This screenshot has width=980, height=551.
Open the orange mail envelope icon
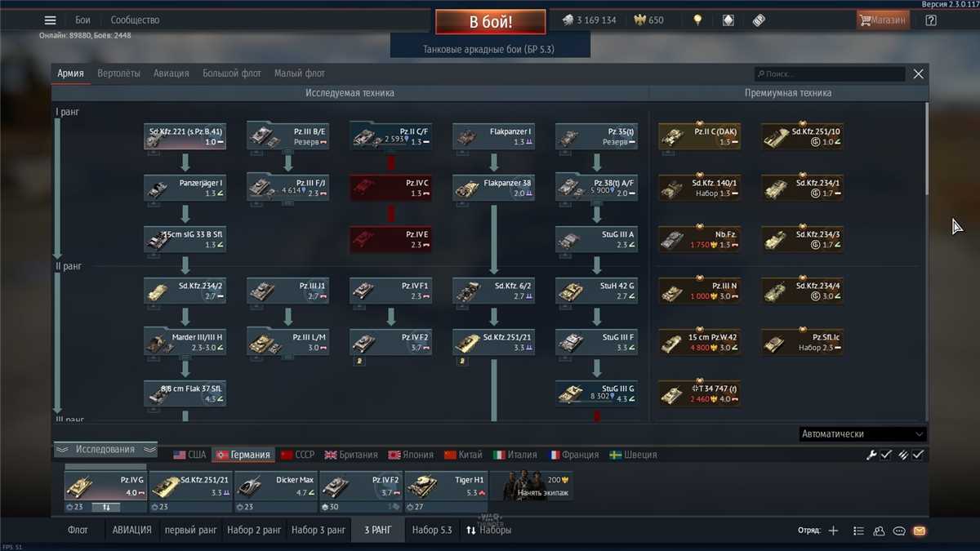(x=920, y=531)
